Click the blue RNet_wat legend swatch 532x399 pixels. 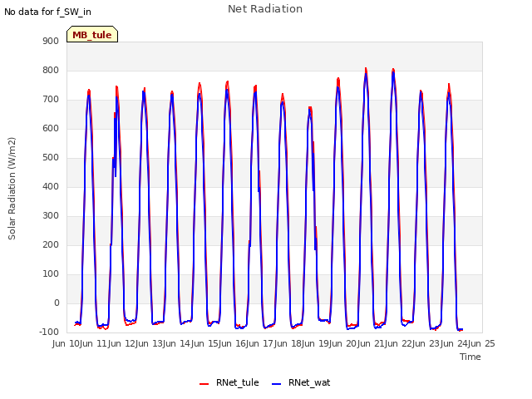[x=277, y=384]
